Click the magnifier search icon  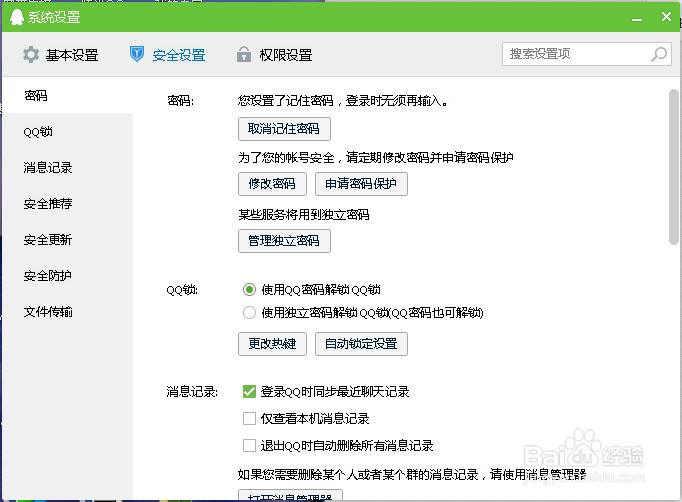(x=659, y=54)
